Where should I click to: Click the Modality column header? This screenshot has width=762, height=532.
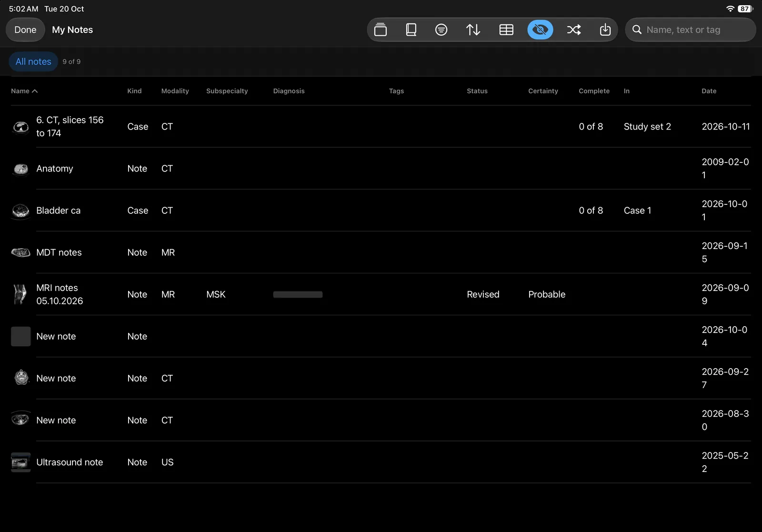point(175,91)
